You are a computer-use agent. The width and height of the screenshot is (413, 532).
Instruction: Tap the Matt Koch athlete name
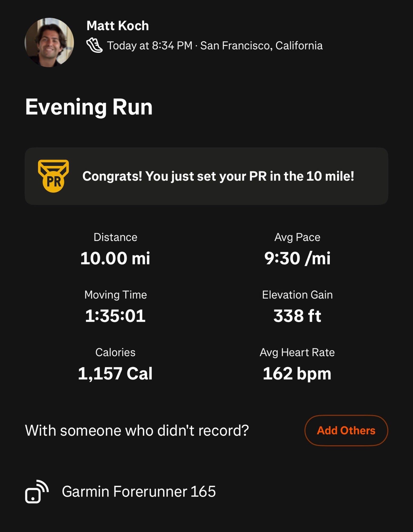(x=117, y=26)
